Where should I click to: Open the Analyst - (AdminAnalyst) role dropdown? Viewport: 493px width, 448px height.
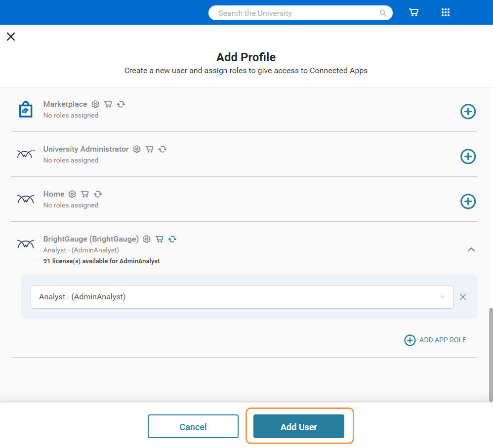pyautogui.click(x=242, y=297)
